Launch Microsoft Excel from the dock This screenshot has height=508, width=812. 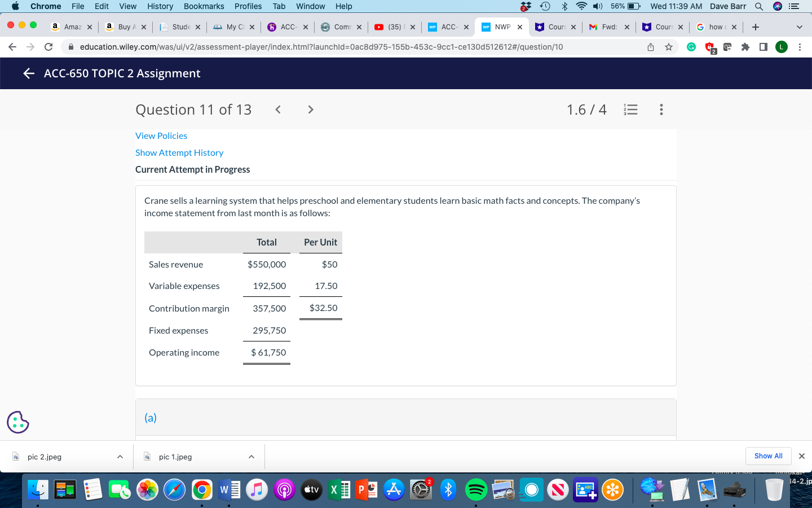339,490
